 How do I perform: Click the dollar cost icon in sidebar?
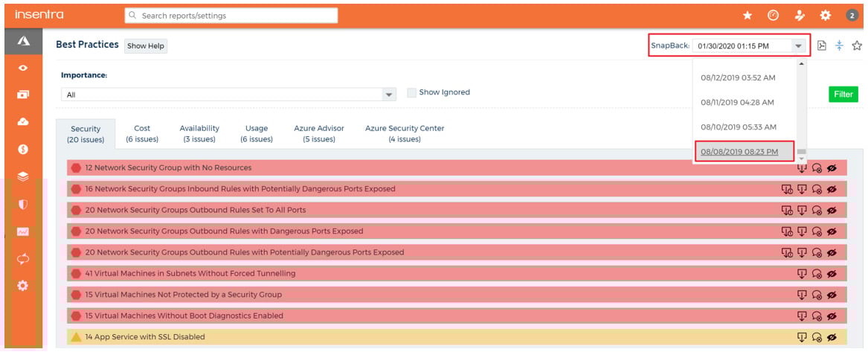pos(22,149)
